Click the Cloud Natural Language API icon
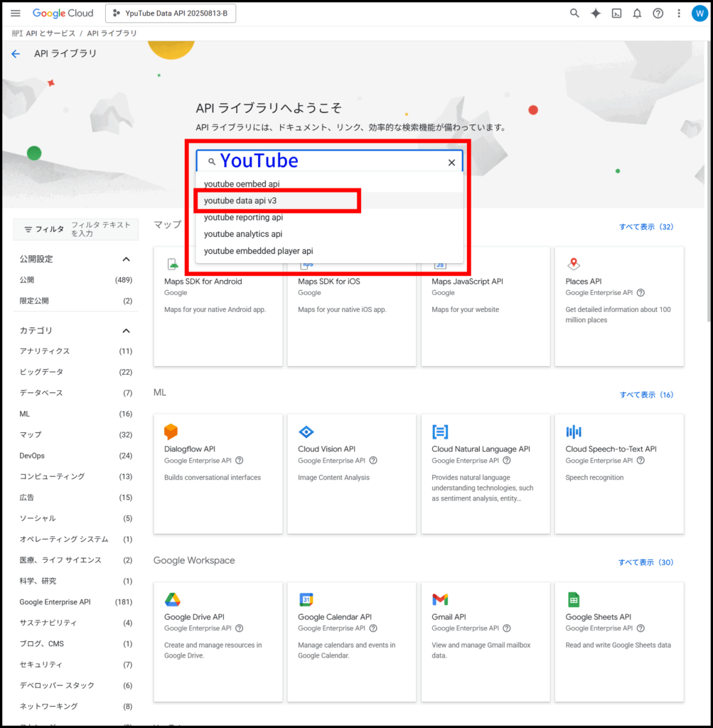Screen dimensions: 713x728 (439, 432)
